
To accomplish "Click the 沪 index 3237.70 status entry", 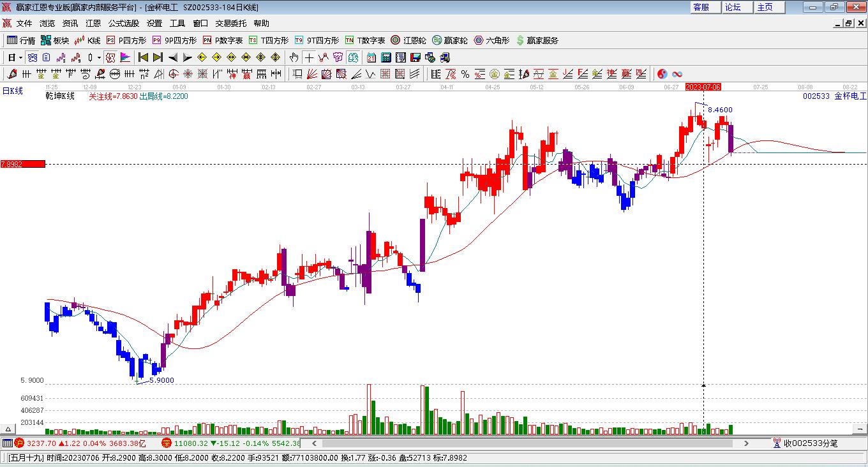I will click(81, 443).
